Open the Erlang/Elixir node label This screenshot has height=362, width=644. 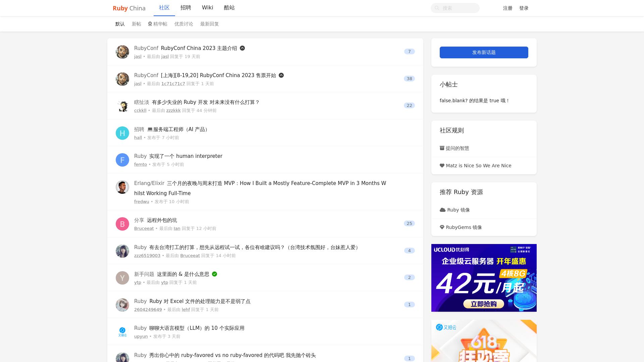(149, 183)
